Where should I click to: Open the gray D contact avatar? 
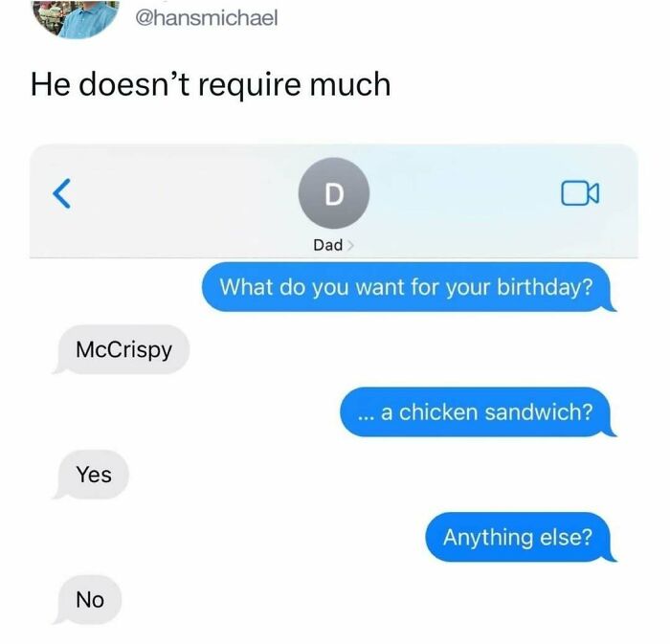334,193
